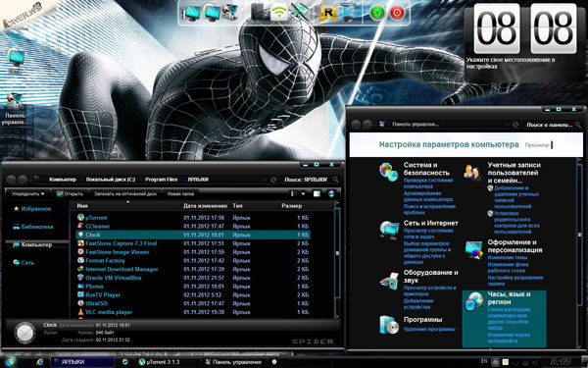
Task: Click the VLC media player cone icon
Action: 80,312
